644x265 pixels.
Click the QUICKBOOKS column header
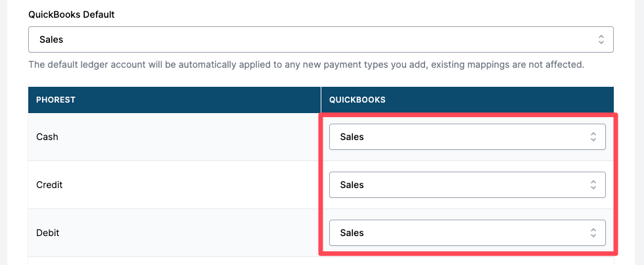coord(357,100)
